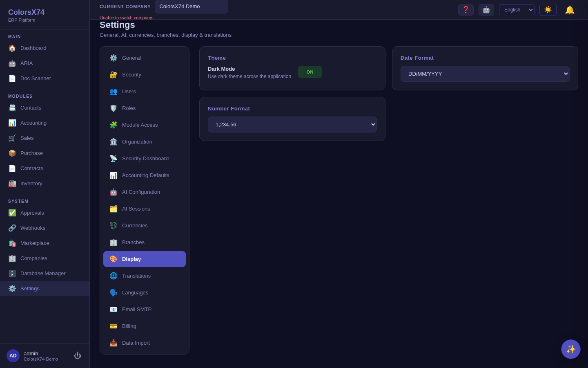Go to Settings in the left sidebar
This screenshot has width=588, height=368.
45,289
